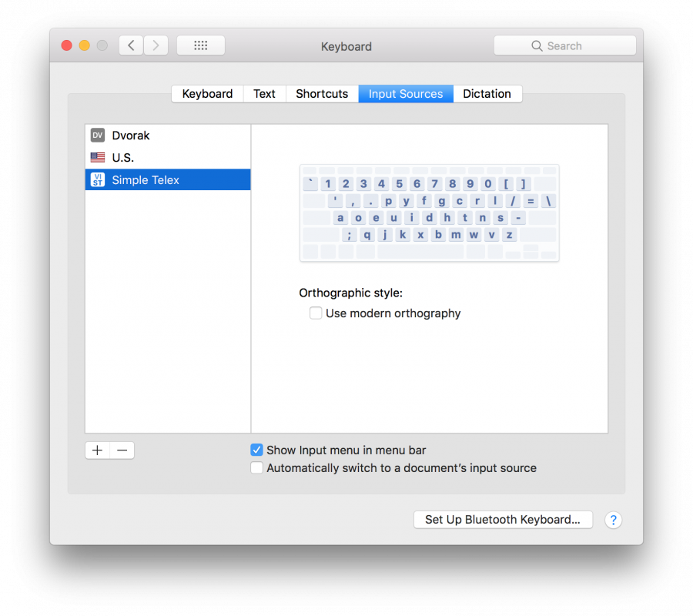Click the plus button to add input source
693x616 pixels.
pos(98,450)
